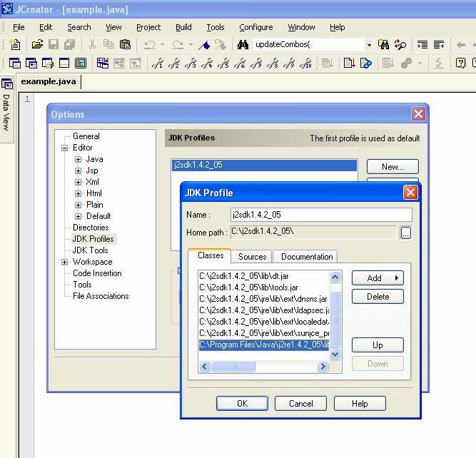Click the classes list vertical scrollbar thumb

point(335,319)
